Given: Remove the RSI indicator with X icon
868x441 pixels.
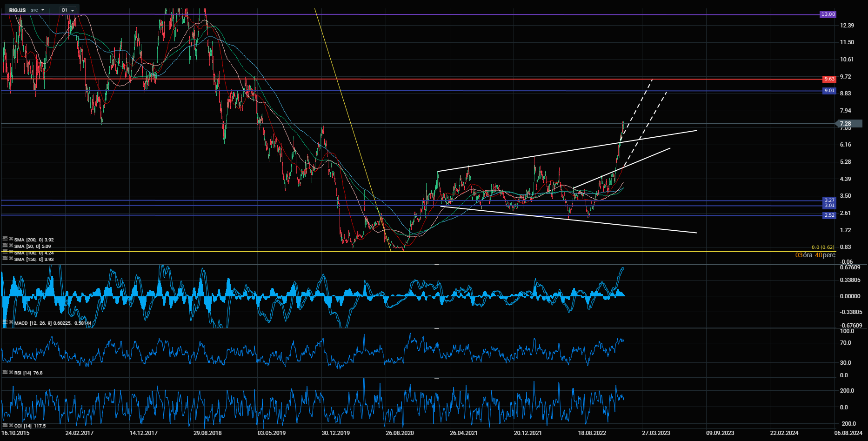Looking at the screenshot, I should [x=11, y=373].
